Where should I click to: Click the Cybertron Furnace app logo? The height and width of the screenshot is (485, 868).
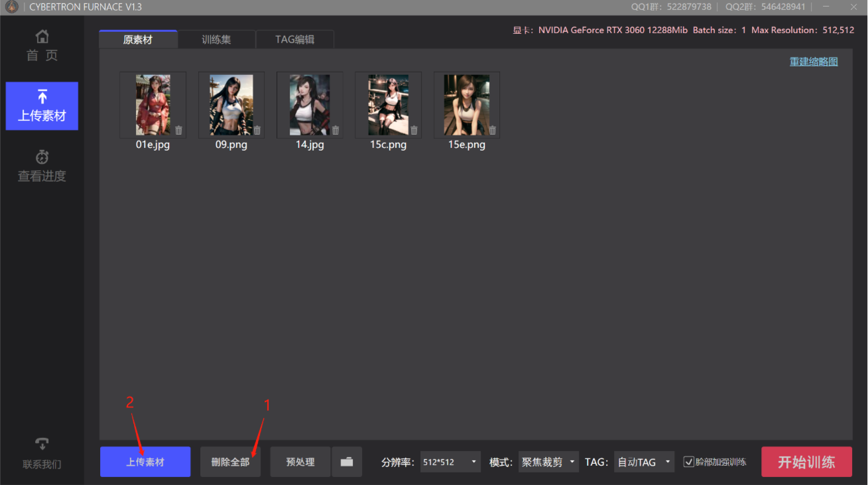tap(11, 7)
